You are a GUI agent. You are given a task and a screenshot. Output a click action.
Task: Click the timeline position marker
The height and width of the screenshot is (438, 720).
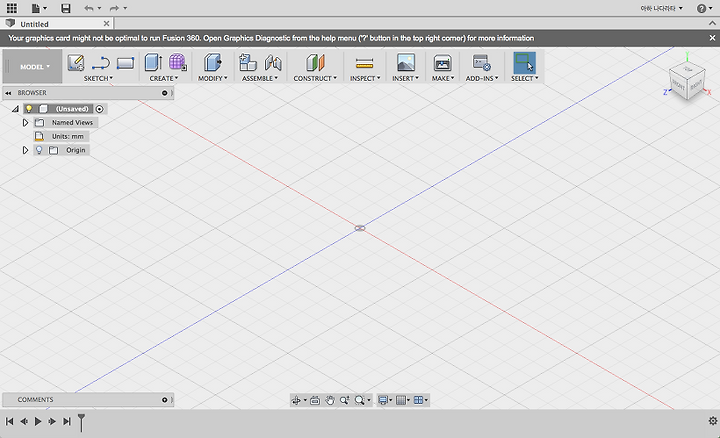click(81, 422)
